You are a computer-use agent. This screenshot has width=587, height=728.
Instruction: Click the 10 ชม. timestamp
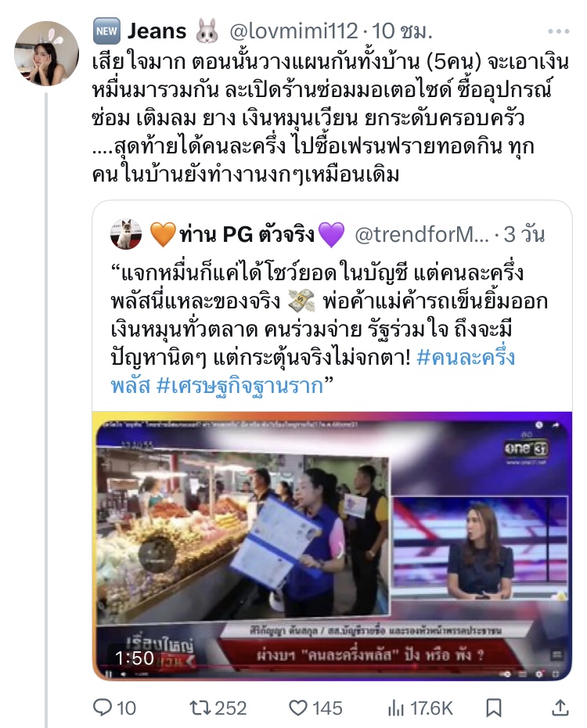[x=402, y=31]
